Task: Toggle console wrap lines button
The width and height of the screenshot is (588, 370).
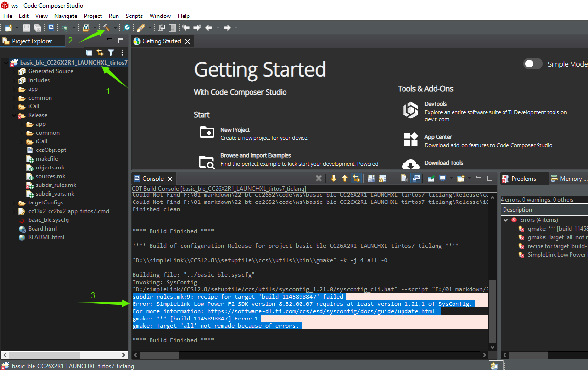Action: click(393, 178)
